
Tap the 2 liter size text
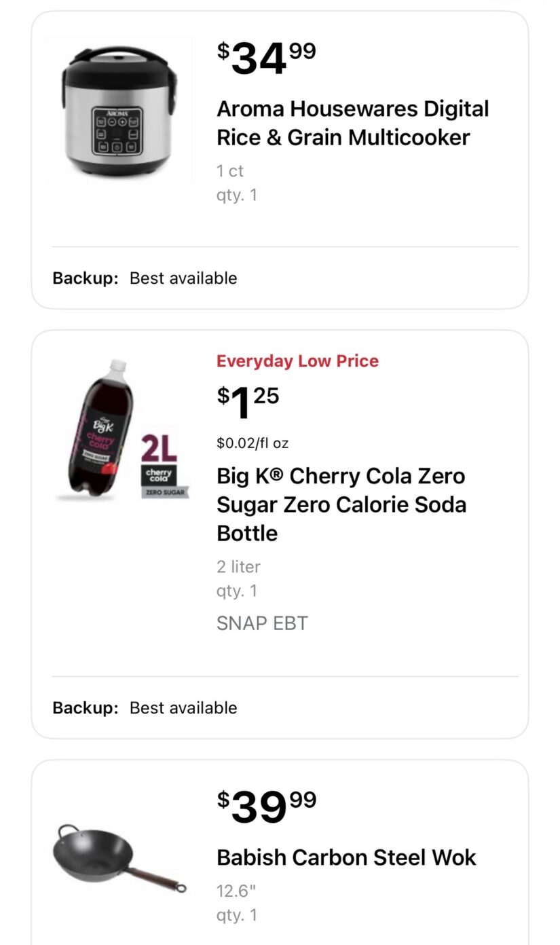pyautogui.click(x=238, y=566)
